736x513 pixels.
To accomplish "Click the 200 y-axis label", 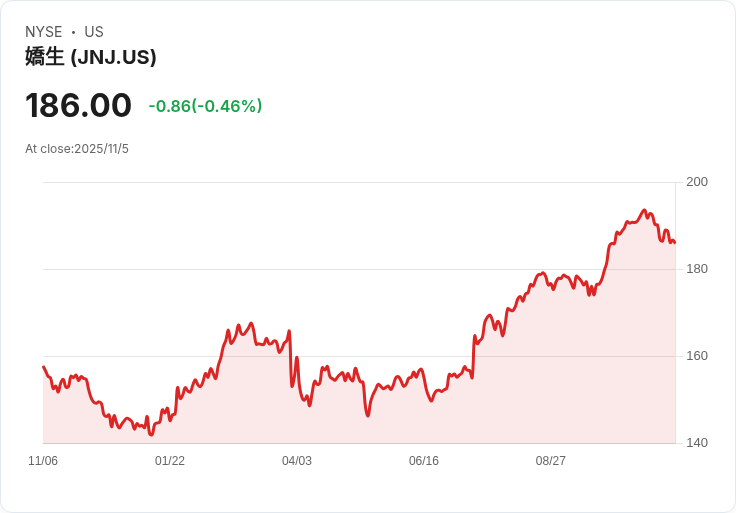I will (697, 182).
